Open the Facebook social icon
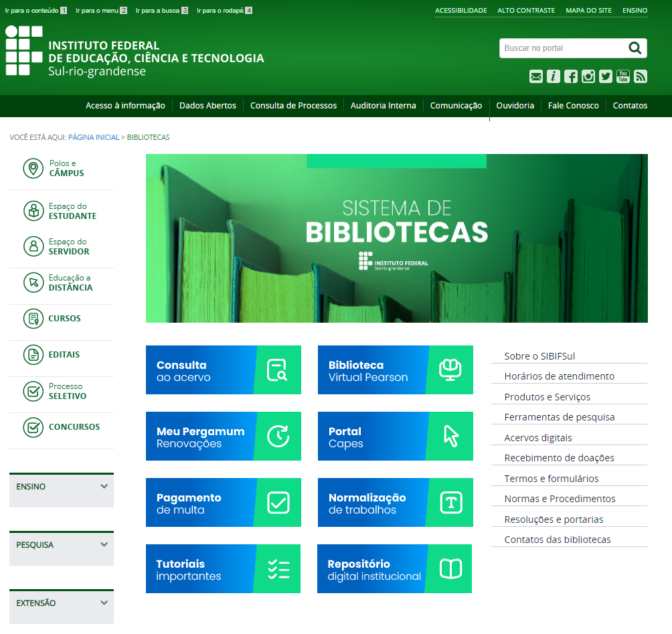Screen dimensions: 672x634 tap(571, 76)
